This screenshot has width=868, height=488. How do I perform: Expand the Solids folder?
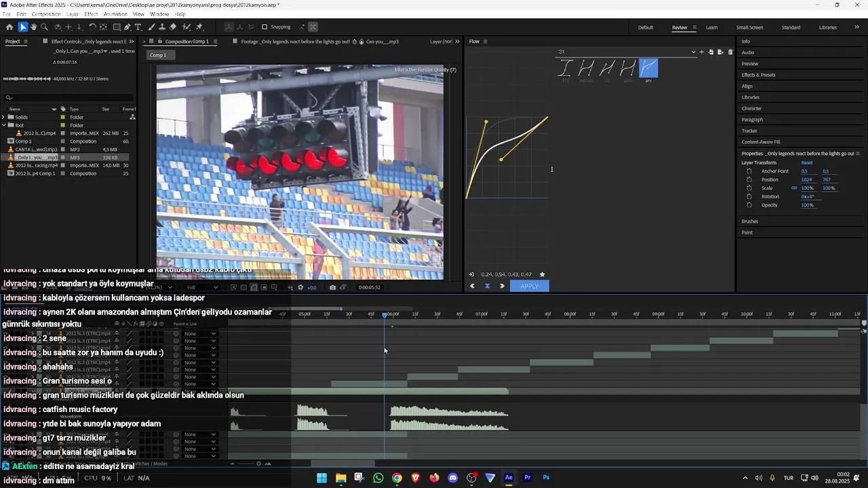click(x=4, y=117)
